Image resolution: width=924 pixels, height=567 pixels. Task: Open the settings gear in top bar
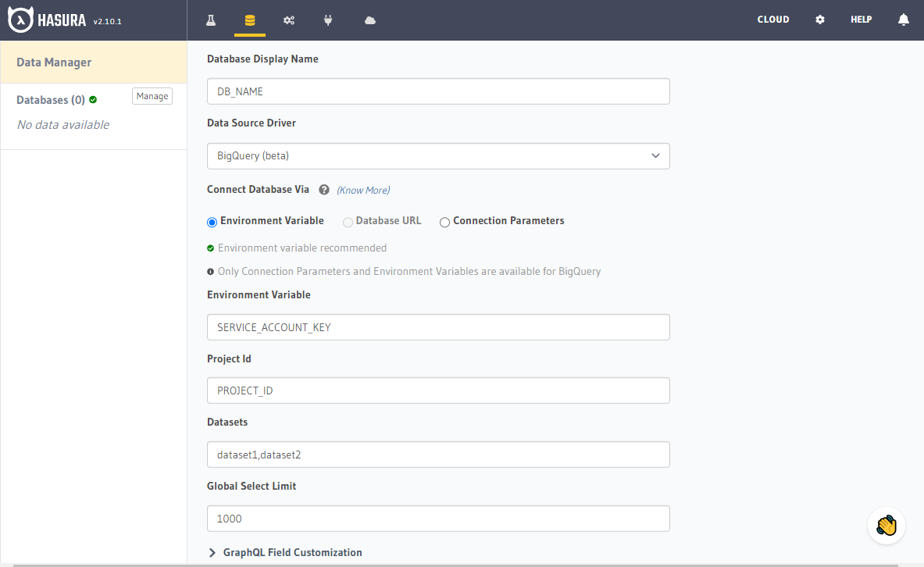(819, 20)
